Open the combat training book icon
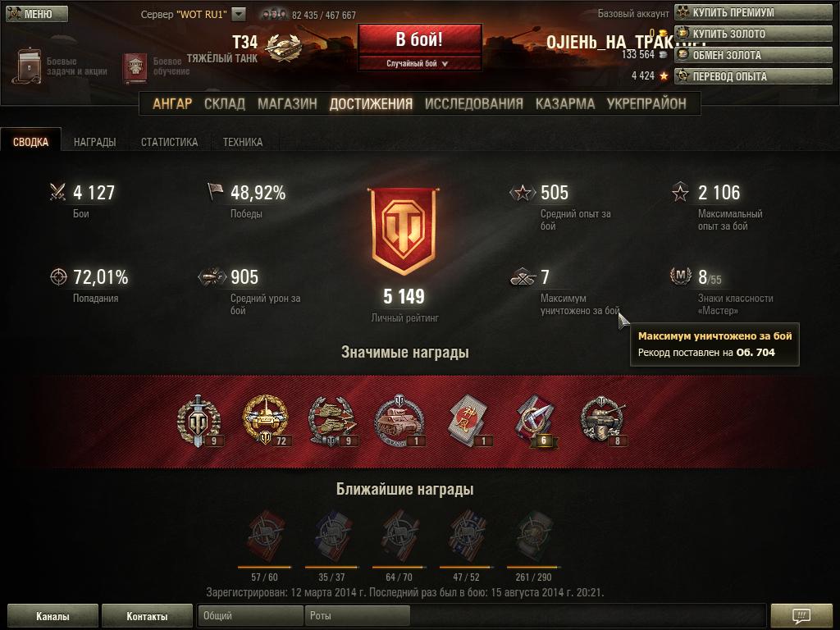840x630 pixels. point(135,67)
